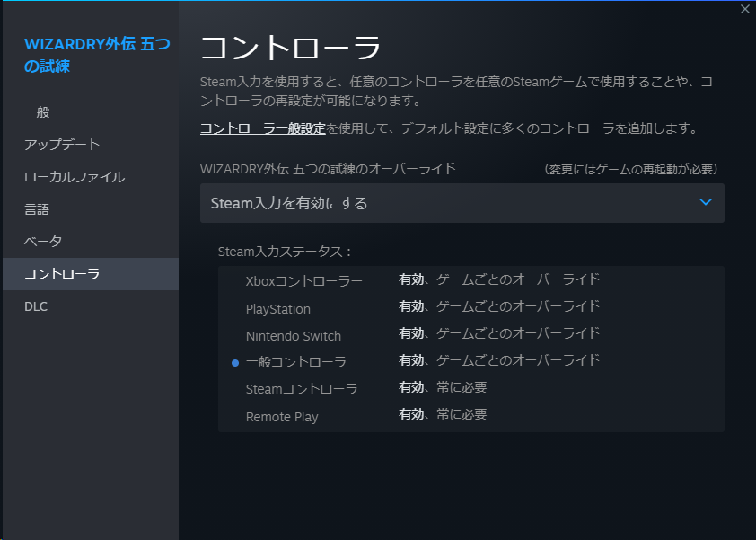Click the PlayStation row's 有効 override status

[499, 306]
